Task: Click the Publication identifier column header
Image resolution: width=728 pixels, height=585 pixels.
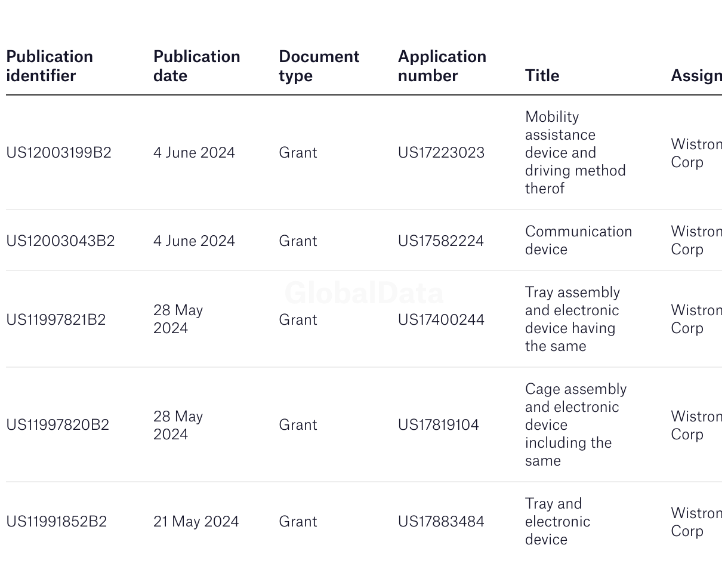Action: [x=50, y=66]
